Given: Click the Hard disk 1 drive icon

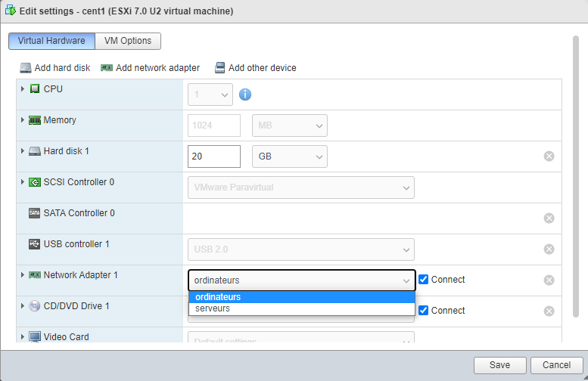Looking at the screenshot, I should point(35,151).
